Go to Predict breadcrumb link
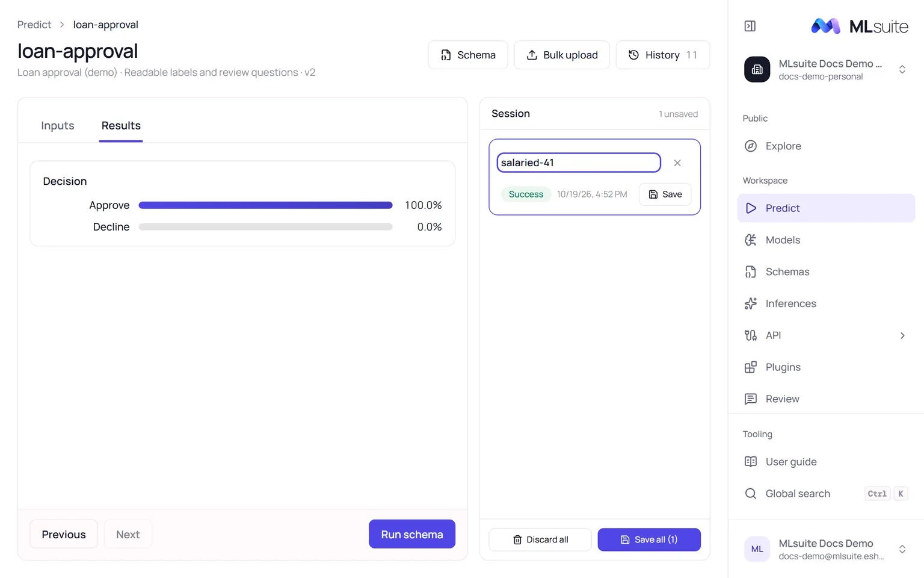The width and height of the screenshot is (924, 578). [x=34, y=25]
